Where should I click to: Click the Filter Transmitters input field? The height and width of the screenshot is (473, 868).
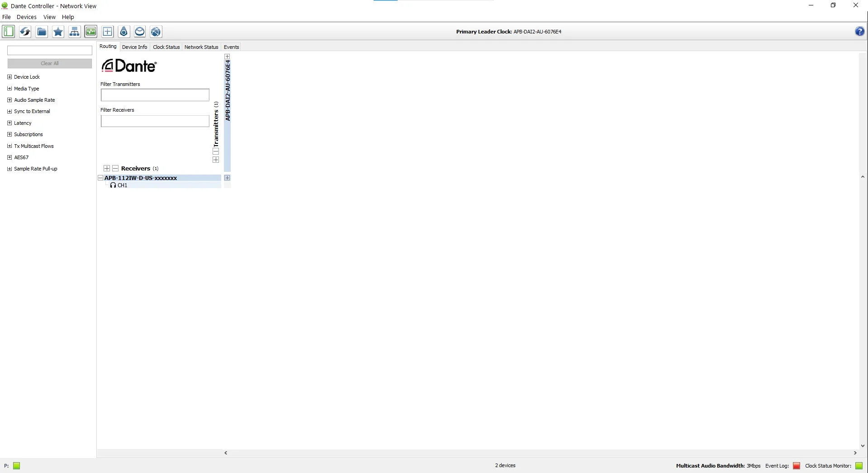tap(155, 95)
